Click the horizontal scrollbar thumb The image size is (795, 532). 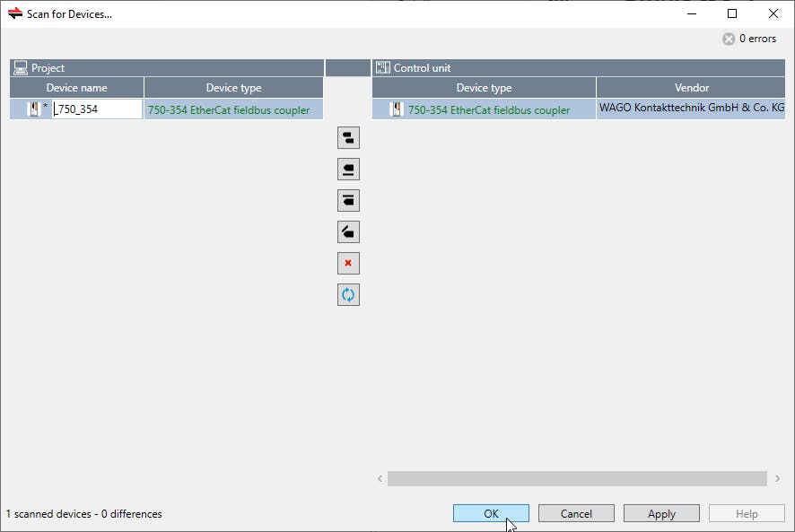pos(577,479)
